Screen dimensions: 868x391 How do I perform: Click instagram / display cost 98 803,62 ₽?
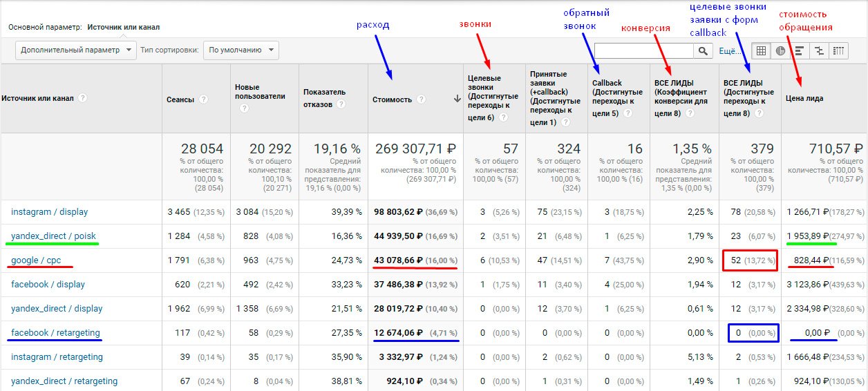pos(397,211)
